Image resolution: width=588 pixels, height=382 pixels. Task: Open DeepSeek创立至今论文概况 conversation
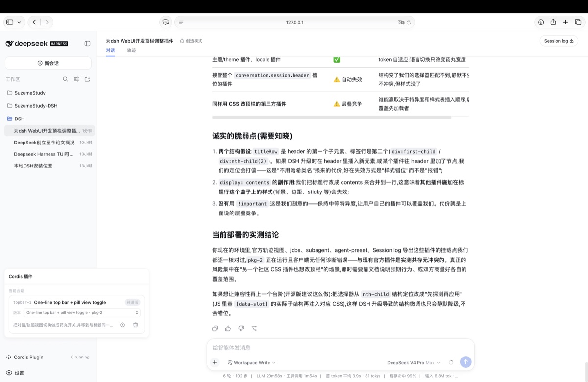click(49, 143)
